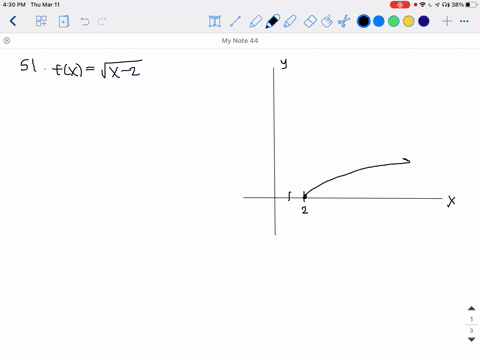Select the straight line tool
The image size is (480, 360).
click(235, 21)
